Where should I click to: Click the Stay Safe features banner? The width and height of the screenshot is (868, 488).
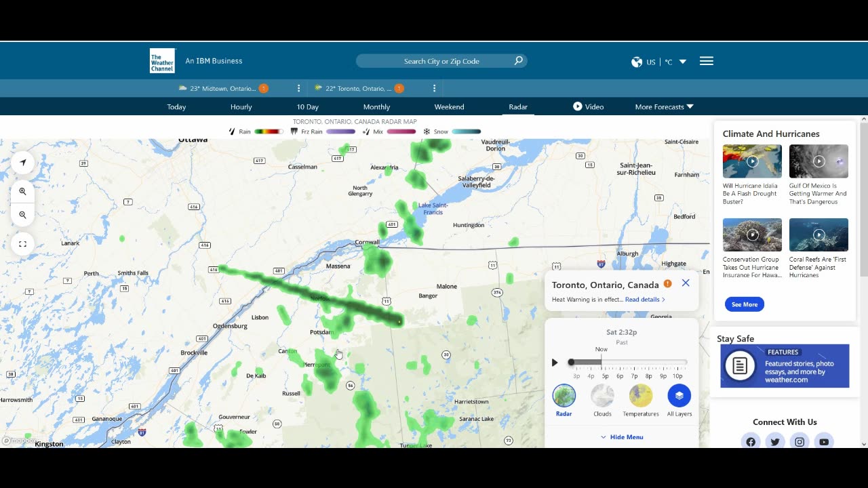coord(785,366)
